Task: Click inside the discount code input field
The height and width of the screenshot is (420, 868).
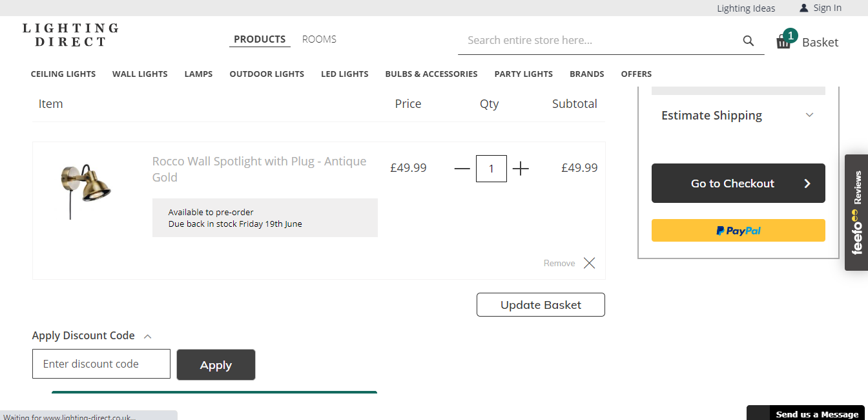Action: click(x=101, y=364)
